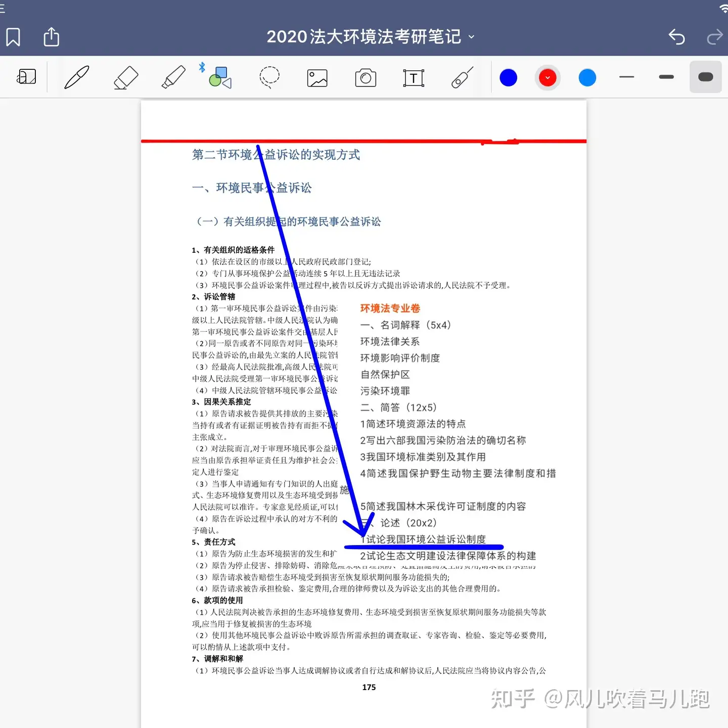728x728 pixels.
Task: Tap bold heading 5、责任方式
Action: (x=213, y=542)
